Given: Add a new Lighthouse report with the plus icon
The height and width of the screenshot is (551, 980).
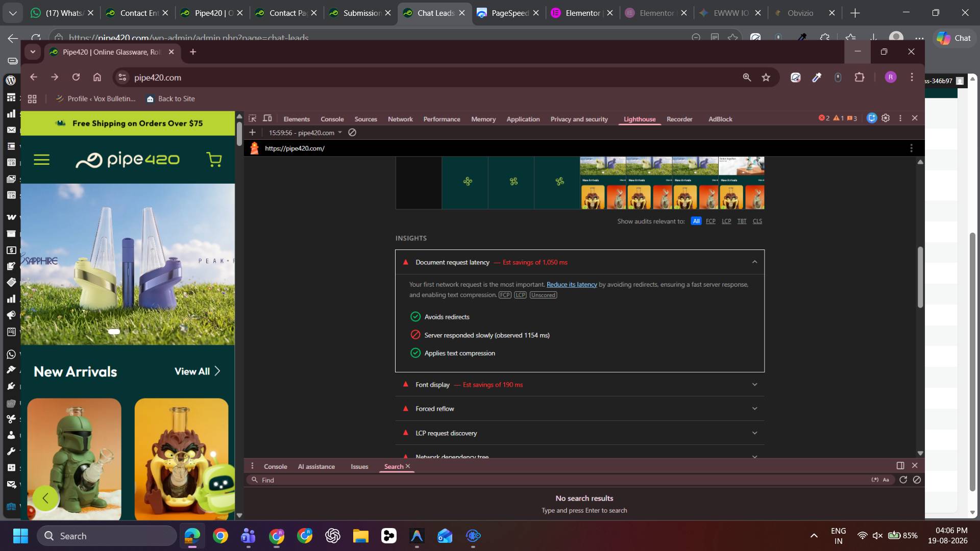Looking at the screenshot, I should click(252, 133).
